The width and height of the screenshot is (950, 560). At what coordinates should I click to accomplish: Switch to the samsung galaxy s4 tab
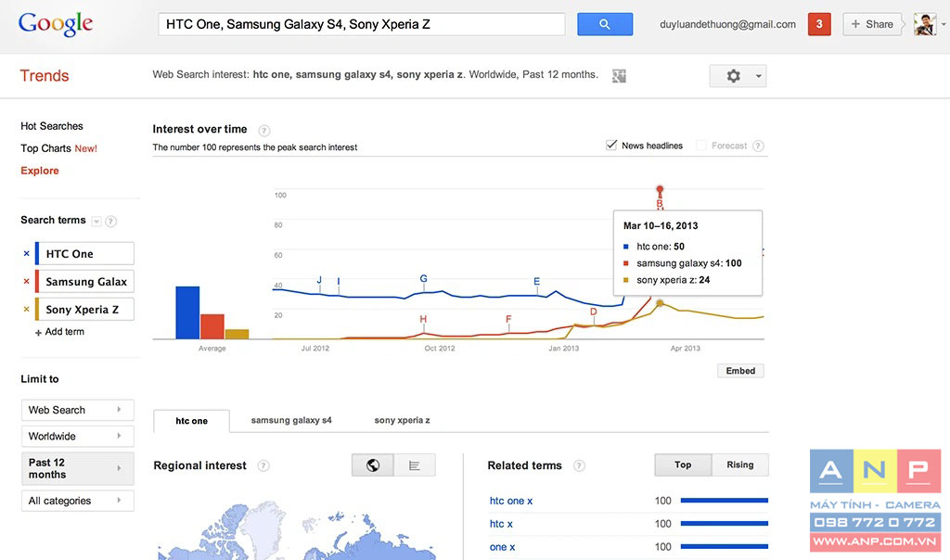click(x=291, y=420)
